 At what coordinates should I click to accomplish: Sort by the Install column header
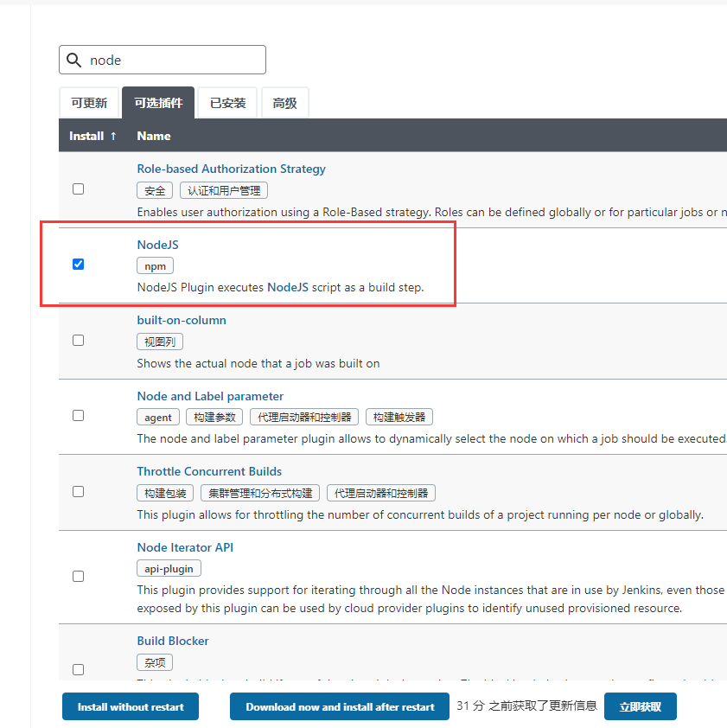click(x=92, y=136)
